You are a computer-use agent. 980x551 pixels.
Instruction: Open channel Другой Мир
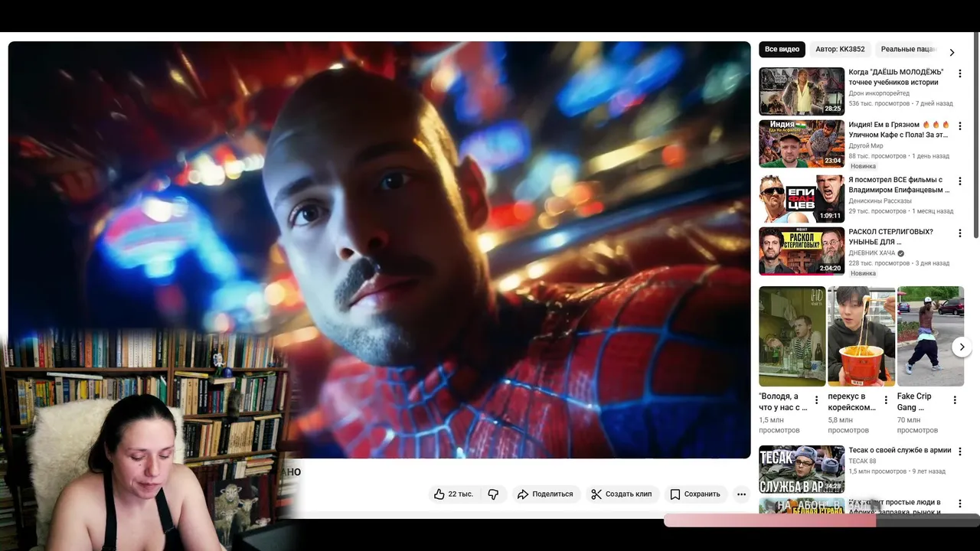(866, 145)
